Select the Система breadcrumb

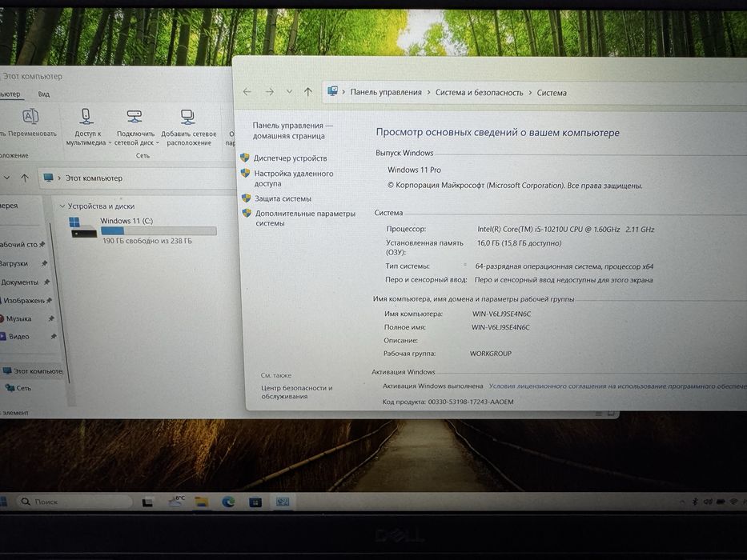pyautogui.click(x=552, y=92)
